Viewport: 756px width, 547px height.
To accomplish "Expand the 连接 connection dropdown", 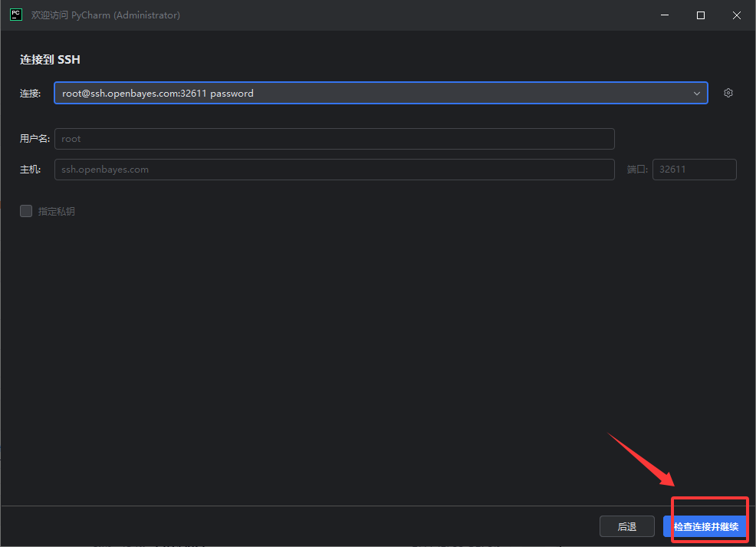I will [697, 93].
